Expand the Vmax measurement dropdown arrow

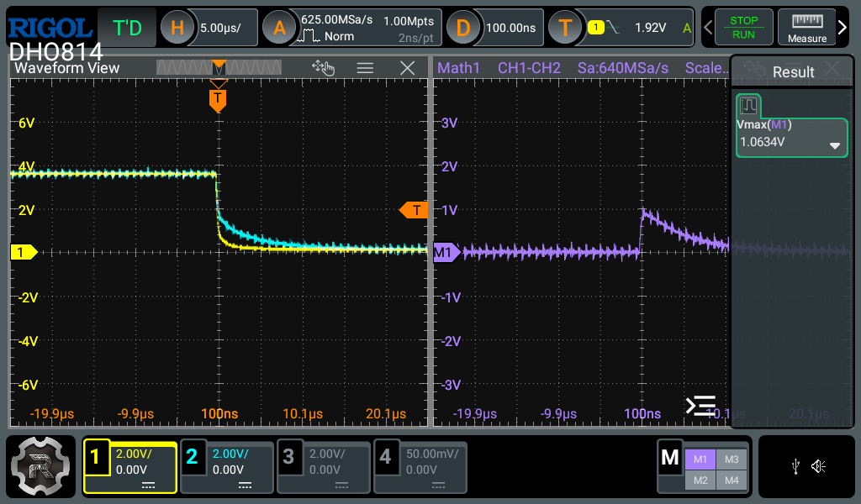click(x=835, y=145)
